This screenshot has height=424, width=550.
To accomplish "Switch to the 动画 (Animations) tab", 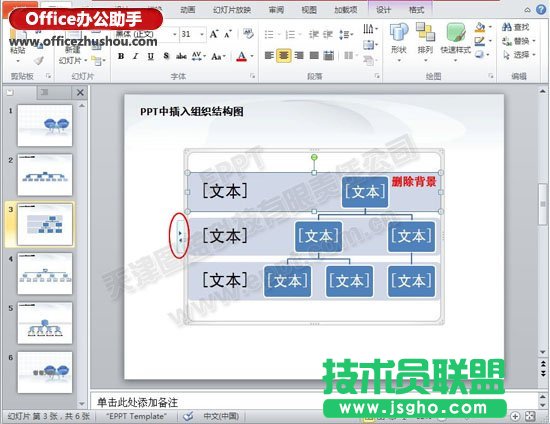I will pos(188,10).
